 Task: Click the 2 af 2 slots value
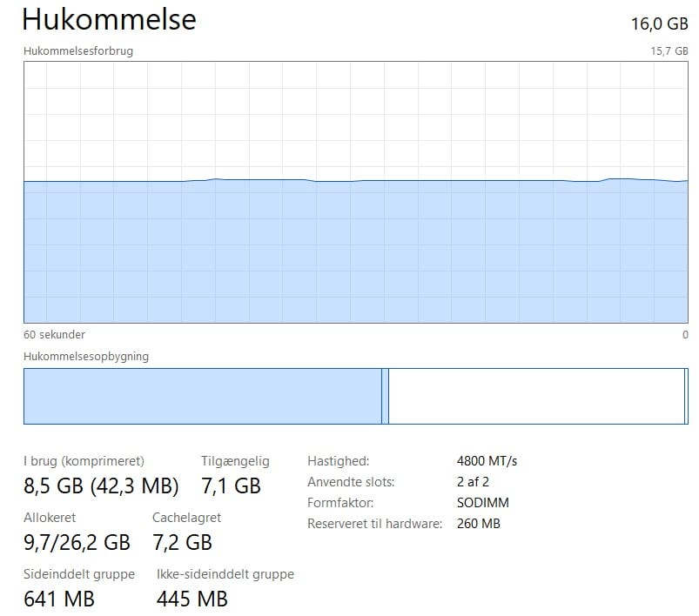point(474,482)
